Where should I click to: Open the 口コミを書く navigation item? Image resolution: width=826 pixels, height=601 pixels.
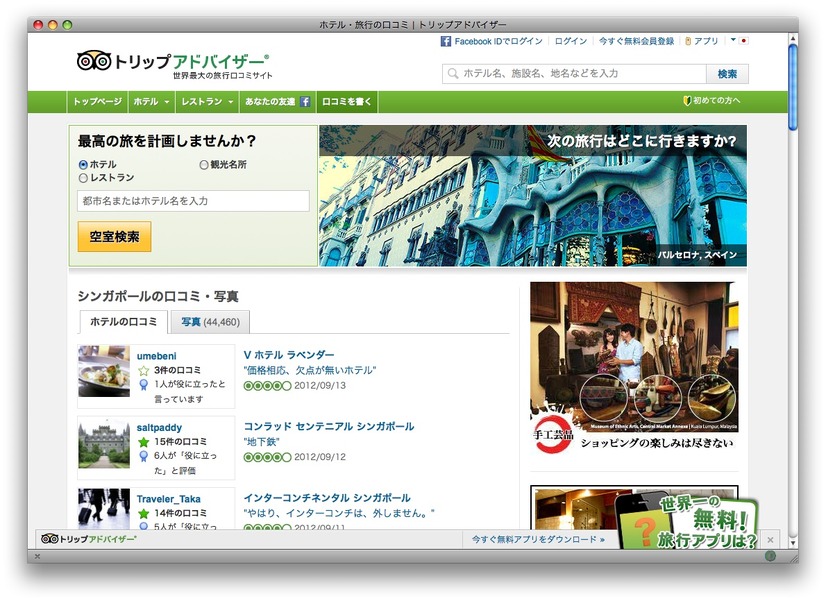[347, 102]
